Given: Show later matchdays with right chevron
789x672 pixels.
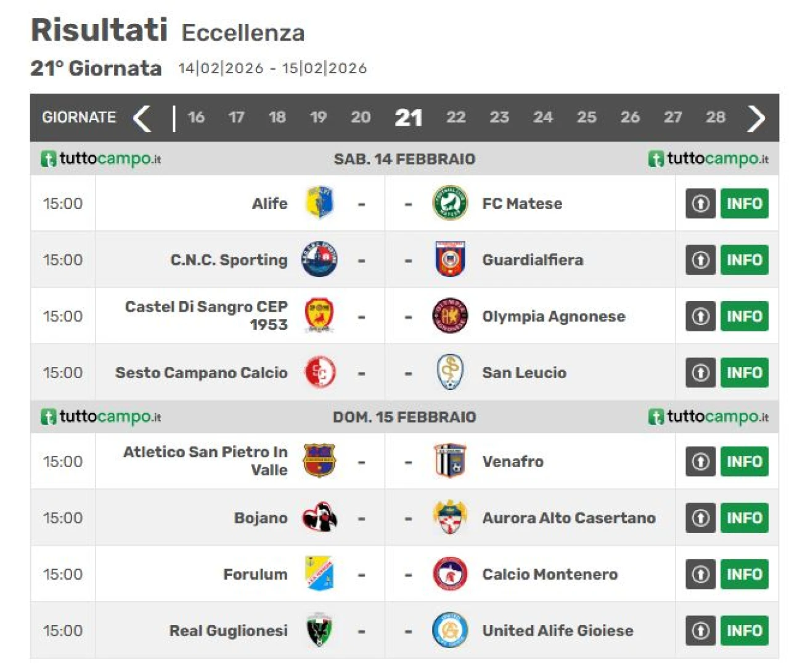Looking at the screenshot, I should 756,118.
